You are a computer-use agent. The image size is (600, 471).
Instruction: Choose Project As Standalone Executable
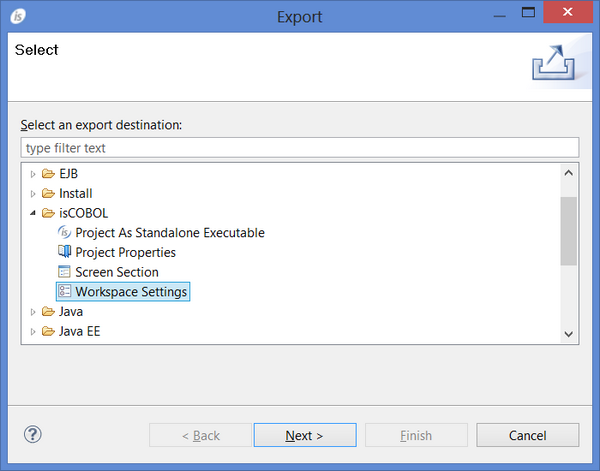(170, 233)
